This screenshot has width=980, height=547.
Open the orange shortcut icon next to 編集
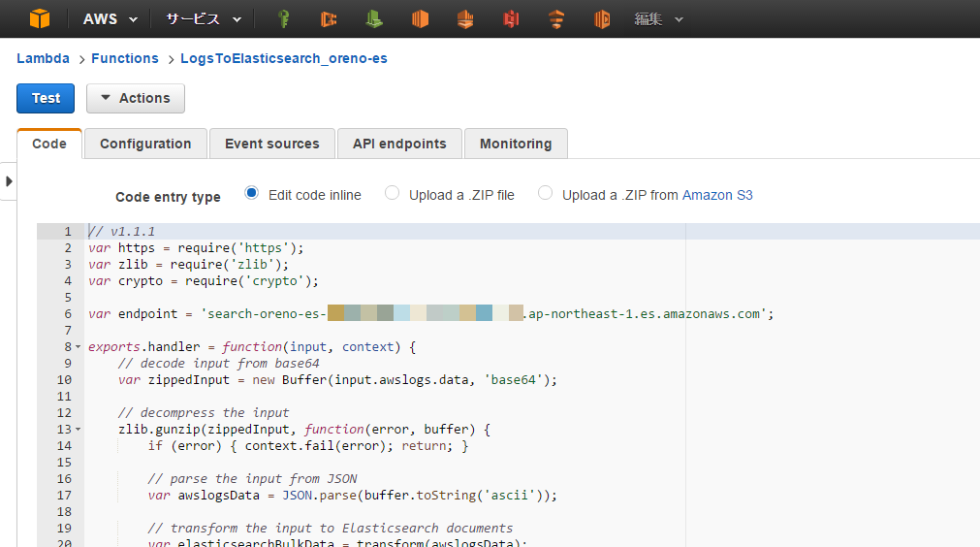[x=602, y=19]
